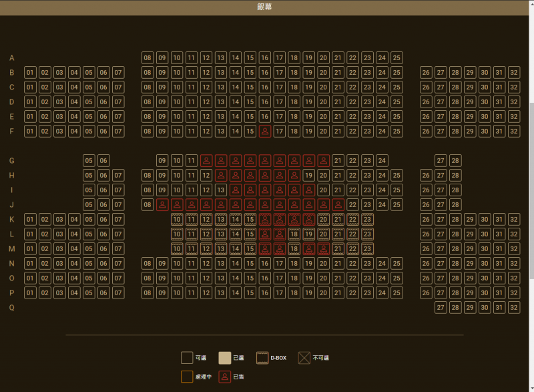Select seat 05 in row G

89,161
